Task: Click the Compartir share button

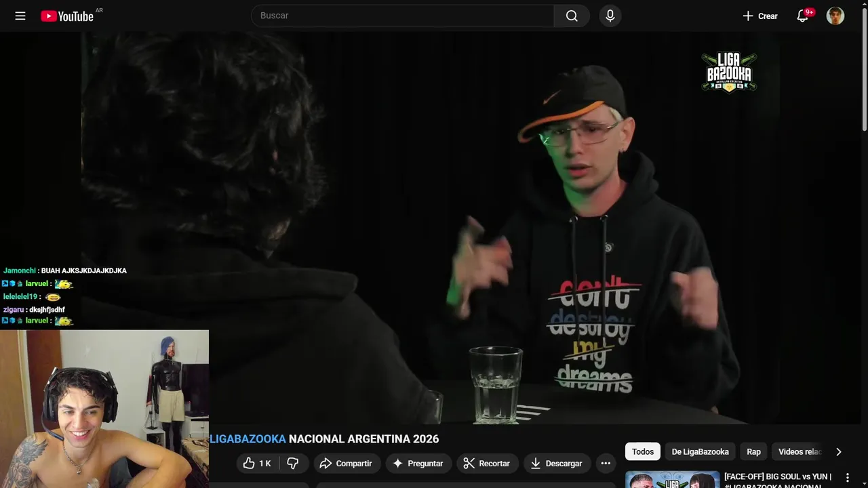Action: [346, 463]
